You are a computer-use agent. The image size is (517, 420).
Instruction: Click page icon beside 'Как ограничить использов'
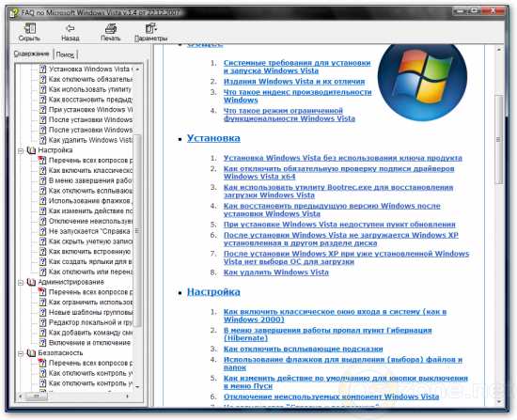[43, 303]
